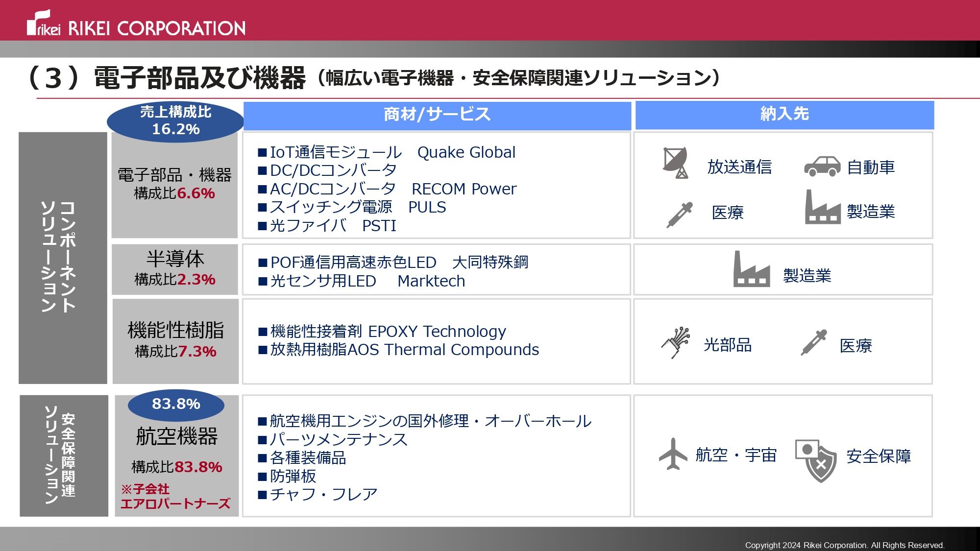Click the Copyright 2024 Rikei Corporation footer
This screenshot has height=551, width=980.
pos(845,545)
